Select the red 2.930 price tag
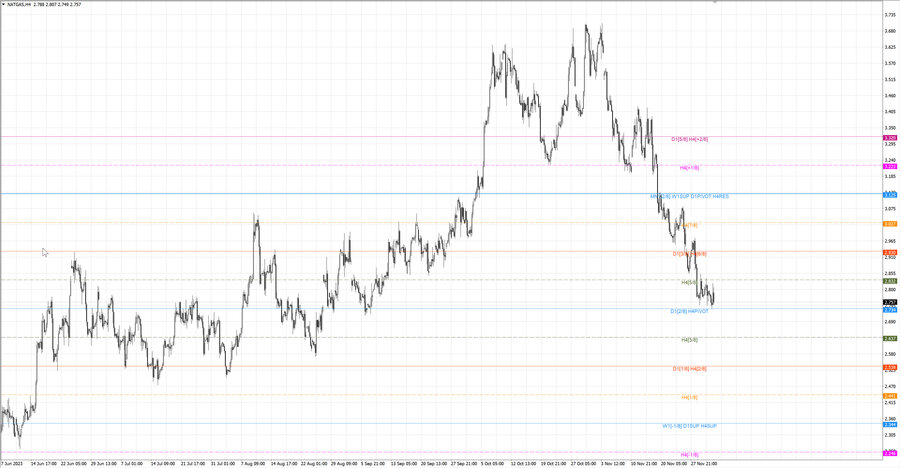900x468 pixels. pyautogui.click(x=890, y=253)
